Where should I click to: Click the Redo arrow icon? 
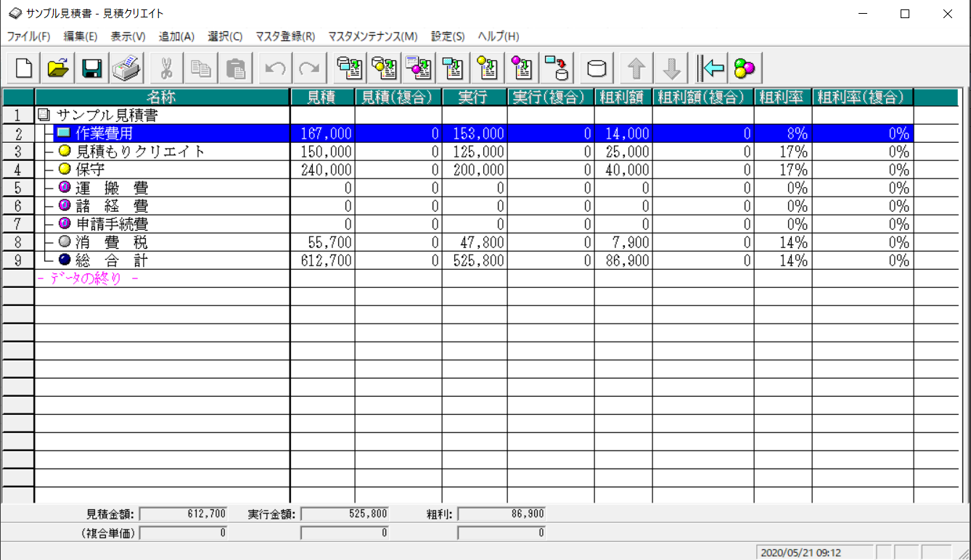[x=309, y=69]
